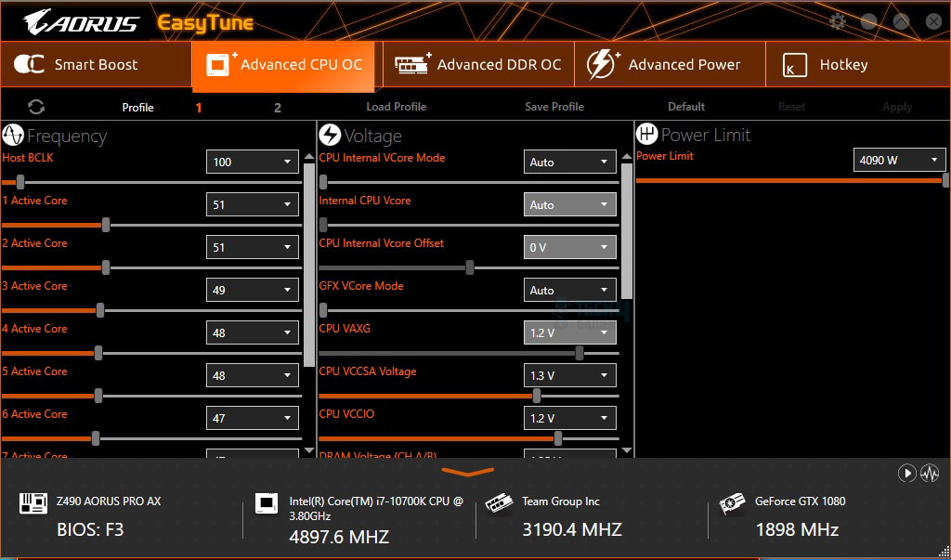Image resolution: width=951 pixels, height=560 pixels.
Task: Open the 3 Active Core ratio dropdown
Action: (x=253, y=290)
